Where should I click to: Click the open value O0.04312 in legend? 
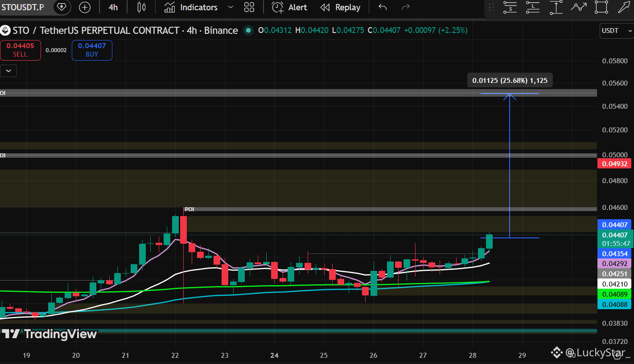275,30
